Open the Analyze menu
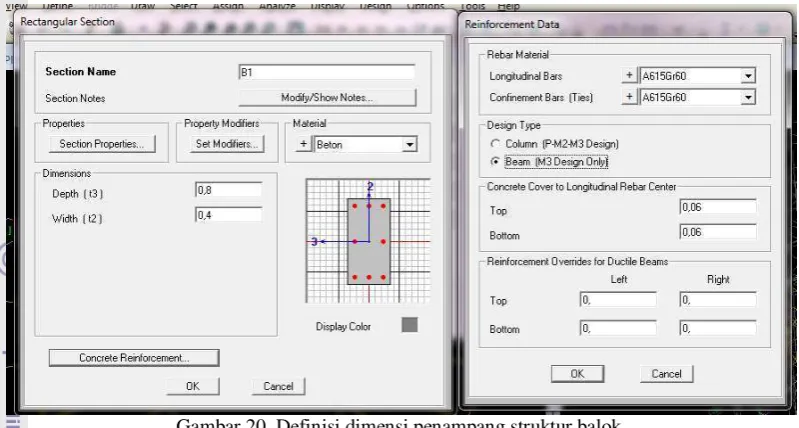This screenshot has height=428, width=799. click(x=277, y=6)
